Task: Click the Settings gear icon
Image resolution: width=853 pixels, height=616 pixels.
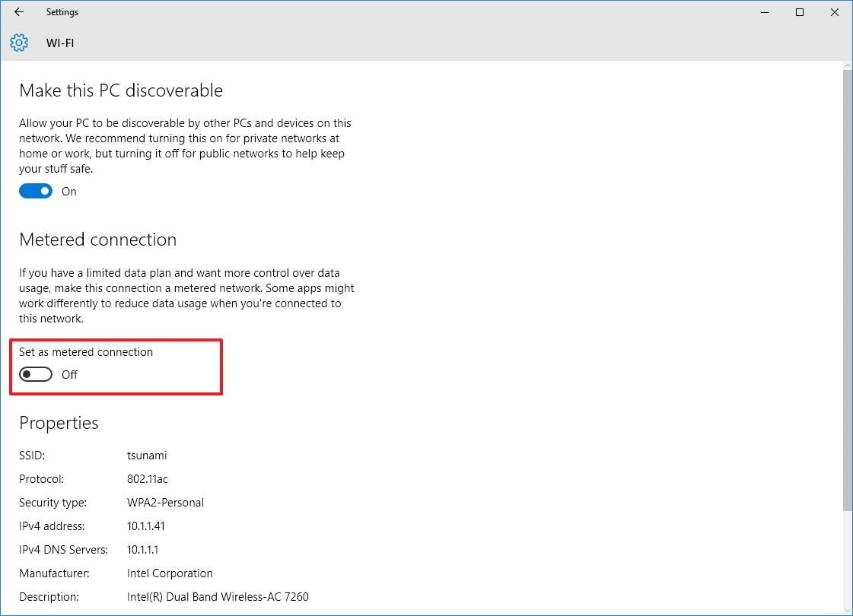Action: point(19,43)
